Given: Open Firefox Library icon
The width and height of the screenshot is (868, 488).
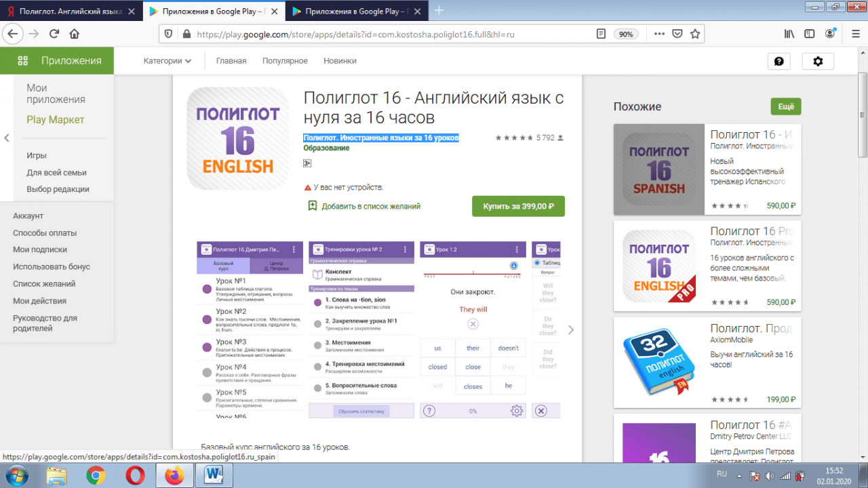Looking at the screenshot, I should coord(789,34).
